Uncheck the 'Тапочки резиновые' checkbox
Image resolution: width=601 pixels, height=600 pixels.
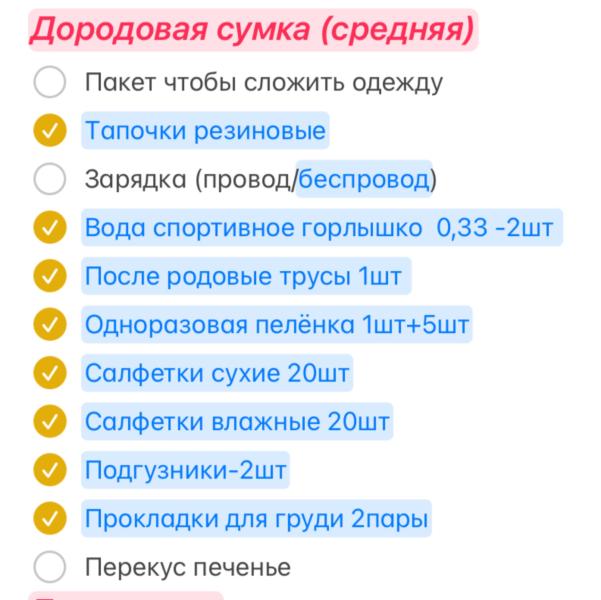coord(50,131)
